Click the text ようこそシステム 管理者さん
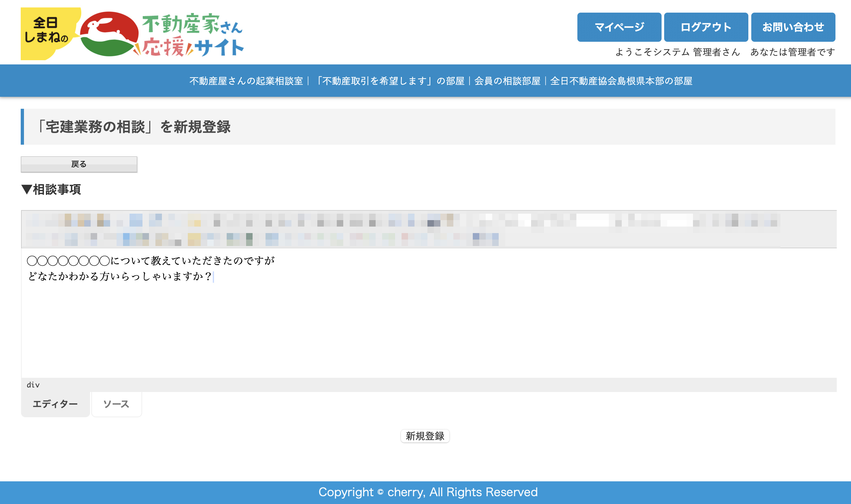Viewport: 851px width, 504px height. pyautogui.click(x=677, y=52)
